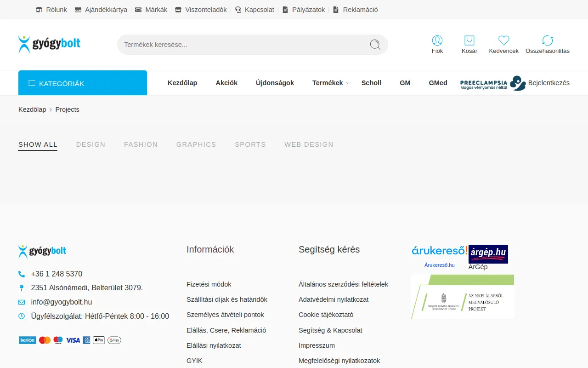The image size is (588, 368).
Task: Click the footer location pin icon
Action: 22,288
